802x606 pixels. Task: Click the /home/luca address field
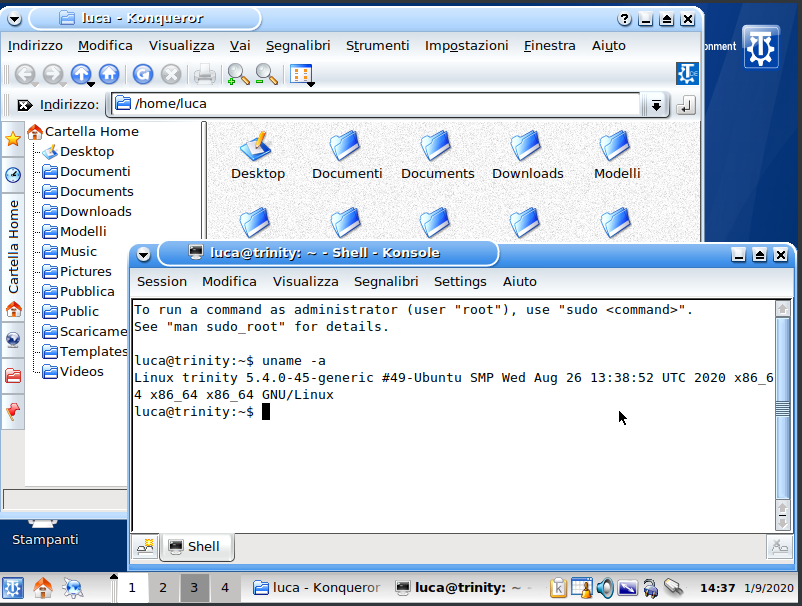click(x=376, y=104)
